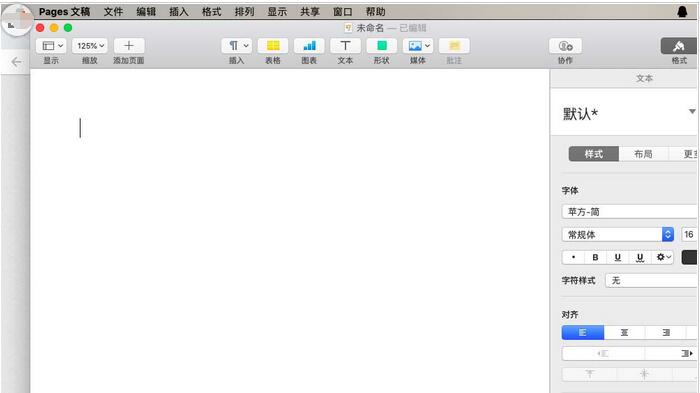Click the 协作 collaborate icon
Viewport: 700px width, 393px height.
click(565, 46)
